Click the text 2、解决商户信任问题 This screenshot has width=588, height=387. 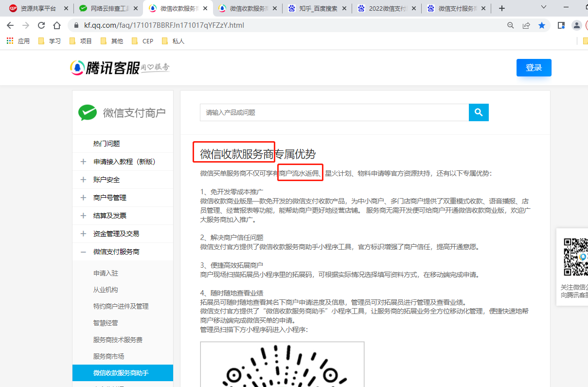coord(232,238)
